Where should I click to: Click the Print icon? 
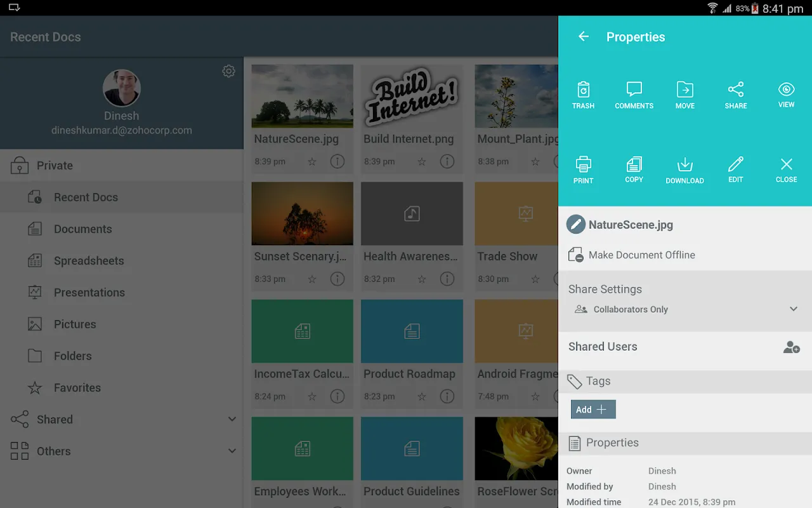click(x=583, y=170)
